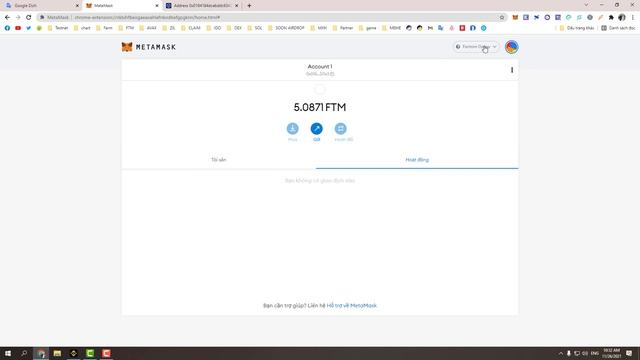
Task: Close the Google Dịch browser tab
Action: 77,6
